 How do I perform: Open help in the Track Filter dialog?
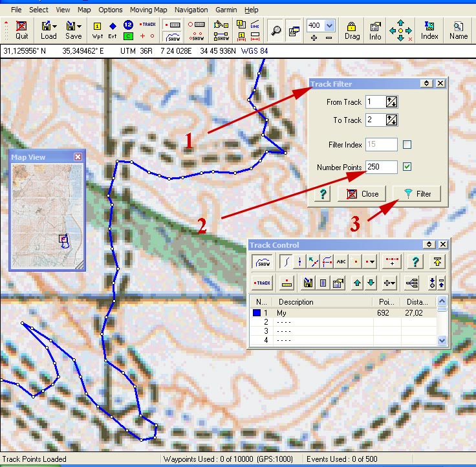pos(323,194)
